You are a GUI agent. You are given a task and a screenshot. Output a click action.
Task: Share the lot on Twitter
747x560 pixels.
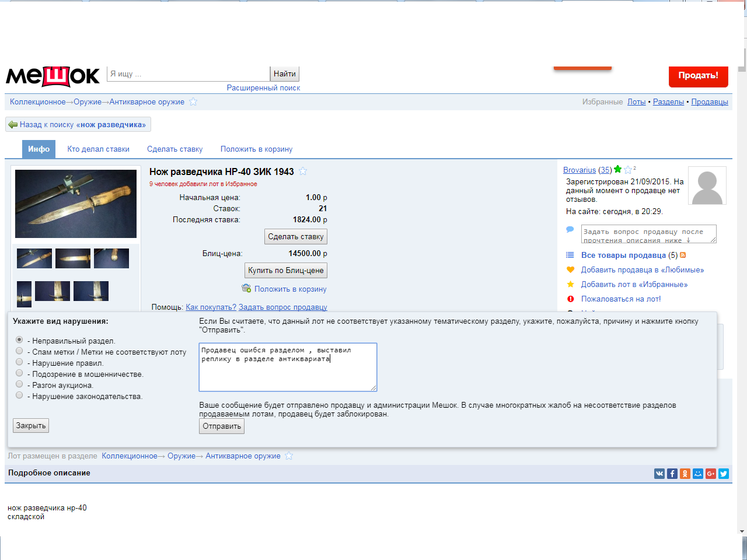(x=724, y=474)
